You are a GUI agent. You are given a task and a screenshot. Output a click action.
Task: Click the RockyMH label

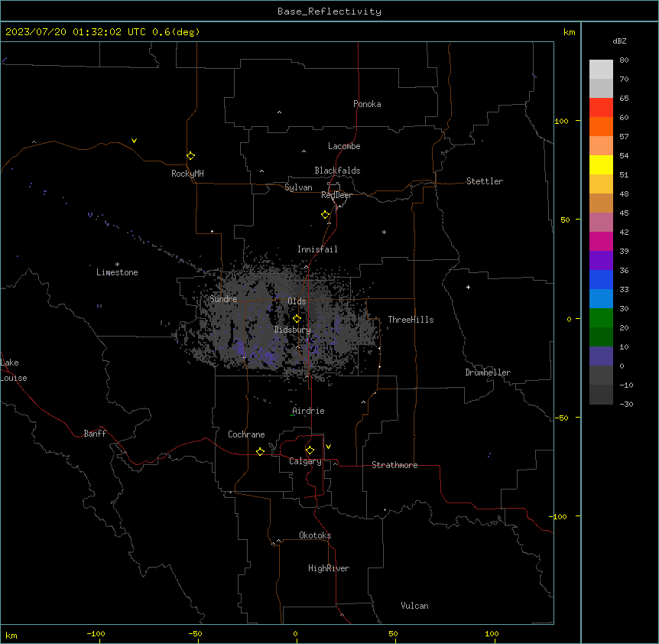click(x=187, y=174)
